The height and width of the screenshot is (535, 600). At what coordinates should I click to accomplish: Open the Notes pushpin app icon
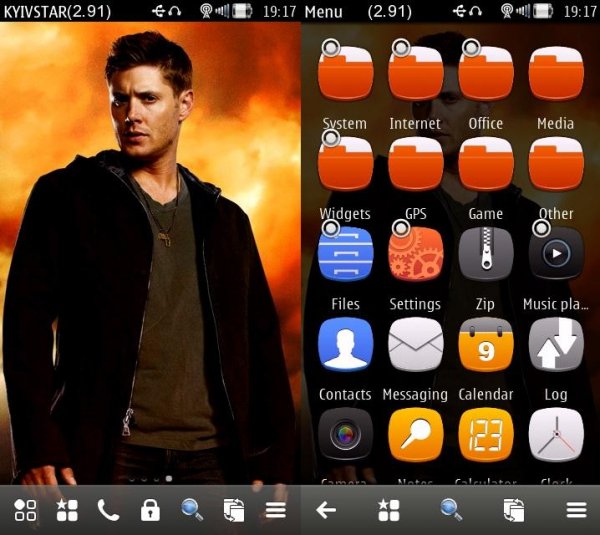coord(416,434)
